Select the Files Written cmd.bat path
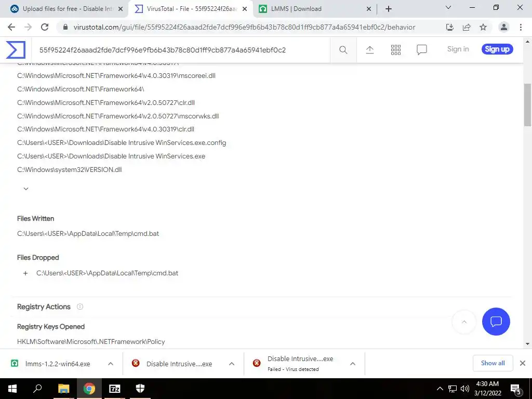 (88, 234)
